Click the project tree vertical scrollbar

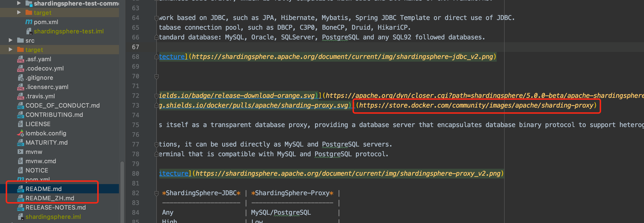[122, 192]
